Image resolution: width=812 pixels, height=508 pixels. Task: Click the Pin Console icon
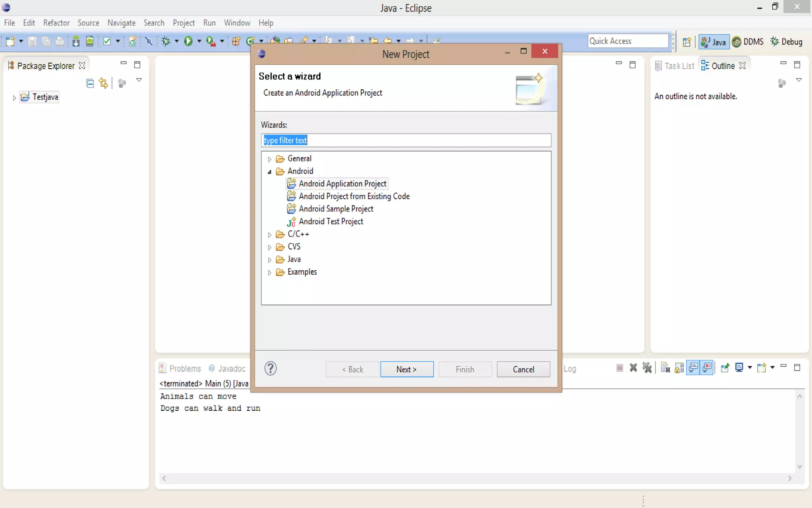725,368
